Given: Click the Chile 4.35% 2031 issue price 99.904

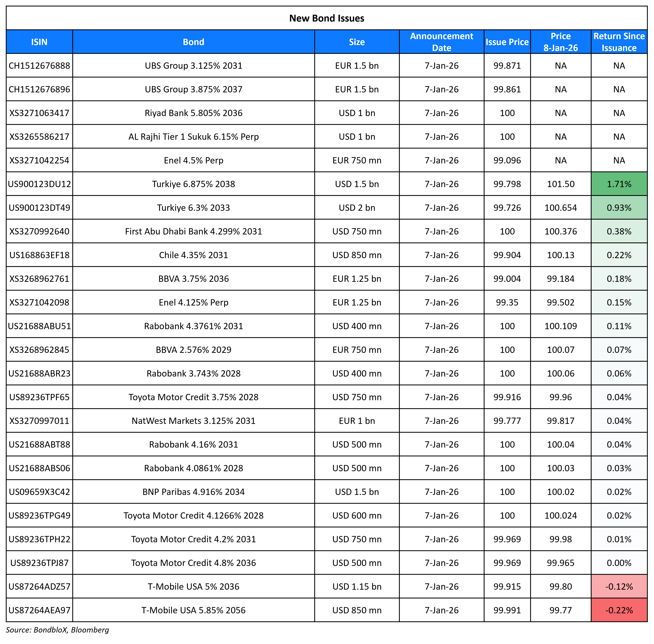Looking at the screenshot, I should [507, 255].
